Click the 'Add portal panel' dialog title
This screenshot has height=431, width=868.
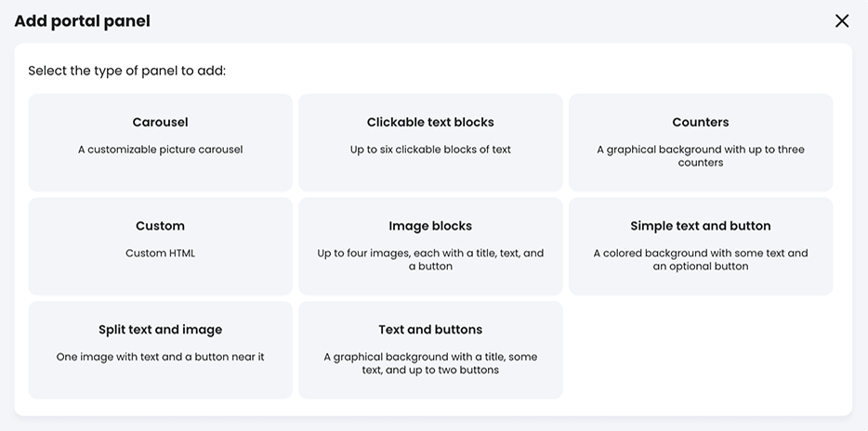tap(82, 20)
